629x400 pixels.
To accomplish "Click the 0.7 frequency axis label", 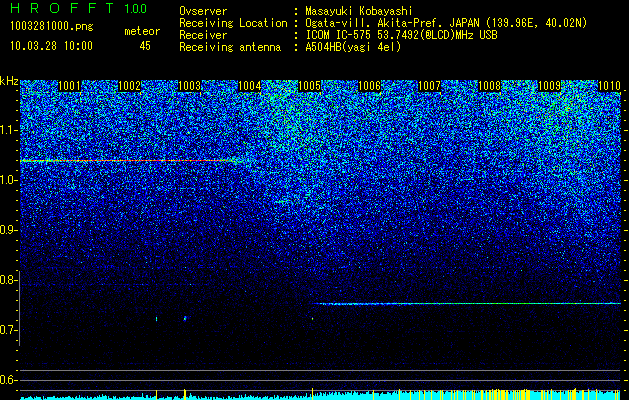I will coord(8,330).
